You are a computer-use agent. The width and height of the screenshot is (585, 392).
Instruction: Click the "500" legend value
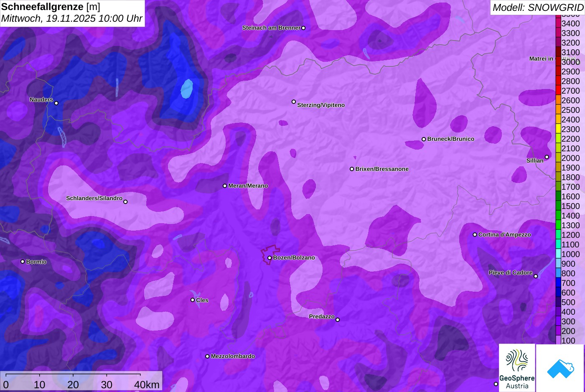pos(568,303)
